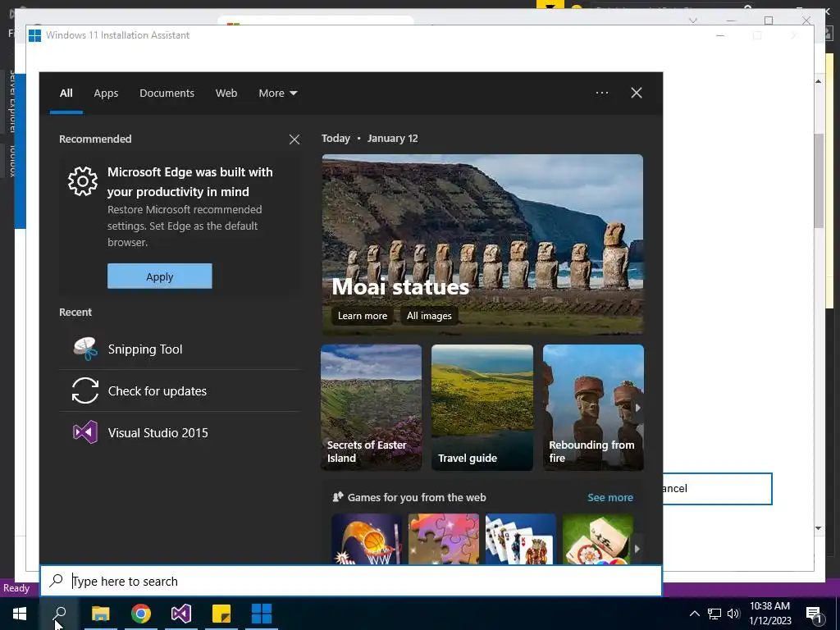840x630 pixels.
Task: Open Windows 11 Installation Assistant taskbar icon
Action: tap(262, 614)
